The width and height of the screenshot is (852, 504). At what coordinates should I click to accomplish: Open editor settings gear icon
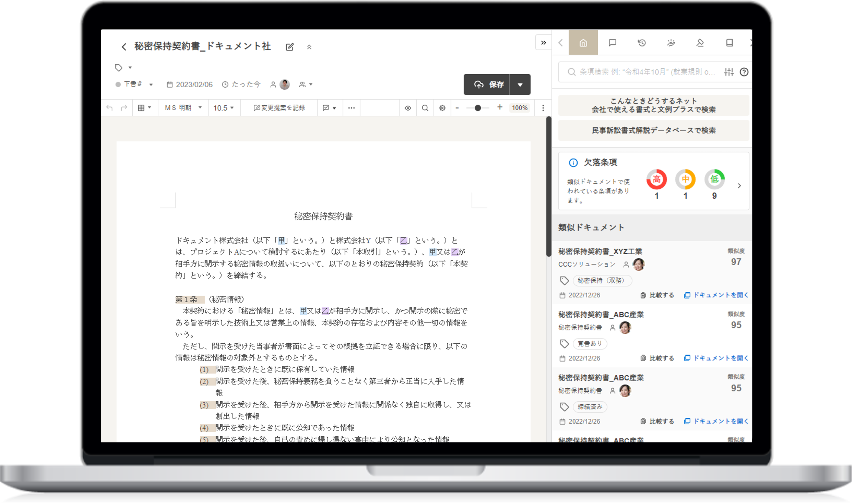pyautogui.click(x=442, y=108)
